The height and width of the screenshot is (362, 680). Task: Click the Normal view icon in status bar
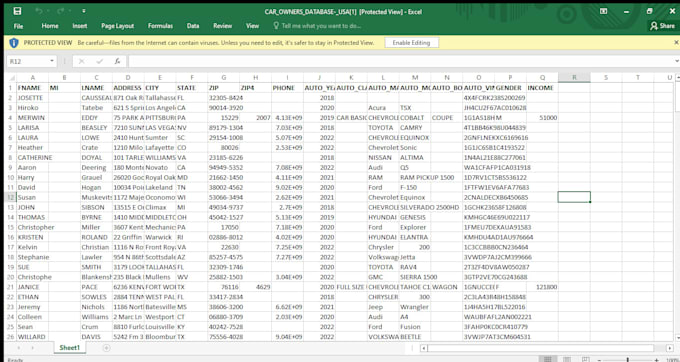(548, 359)
